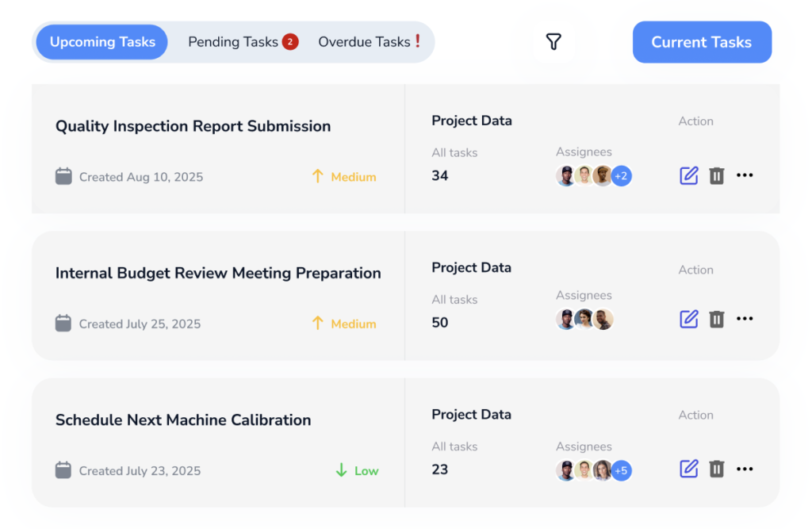The width and height of the screenshot is (812, 529).
Task: Open more options for Machine Calibration task
Action: click(x=745, y=469)
